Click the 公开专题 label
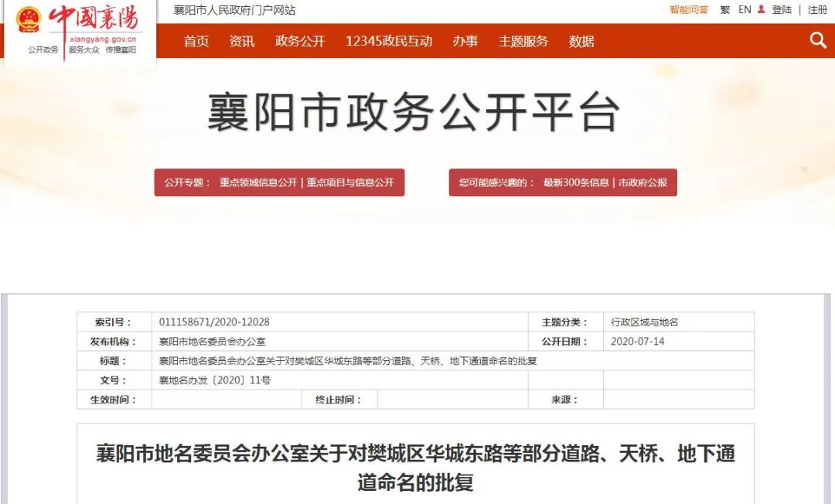Screen dimensions: 835x504 tap(187, 182)
